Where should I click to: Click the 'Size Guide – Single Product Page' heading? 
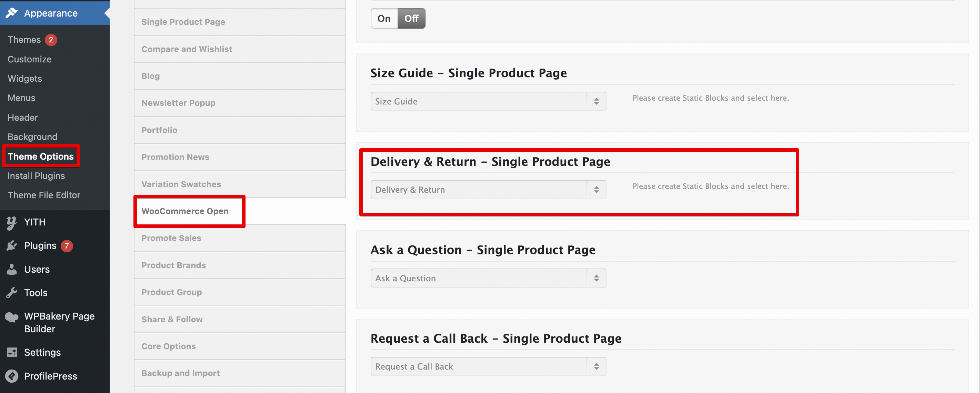468,73
